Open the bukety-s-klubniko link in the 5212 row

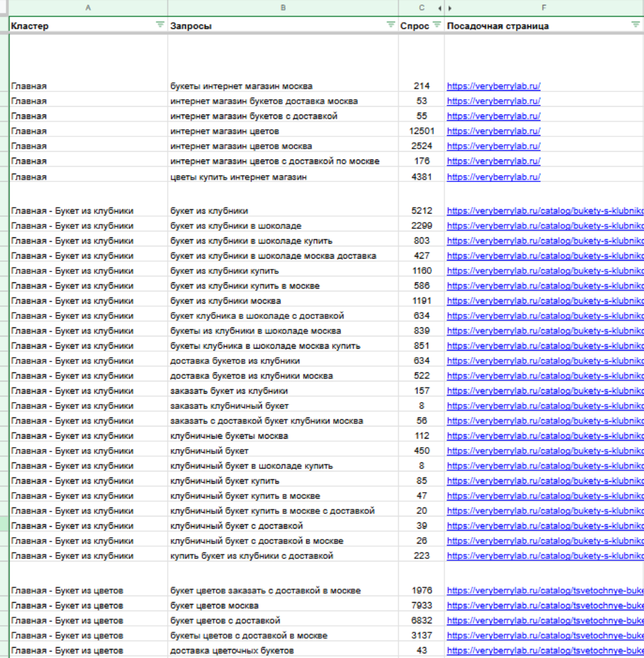(545, 211)
